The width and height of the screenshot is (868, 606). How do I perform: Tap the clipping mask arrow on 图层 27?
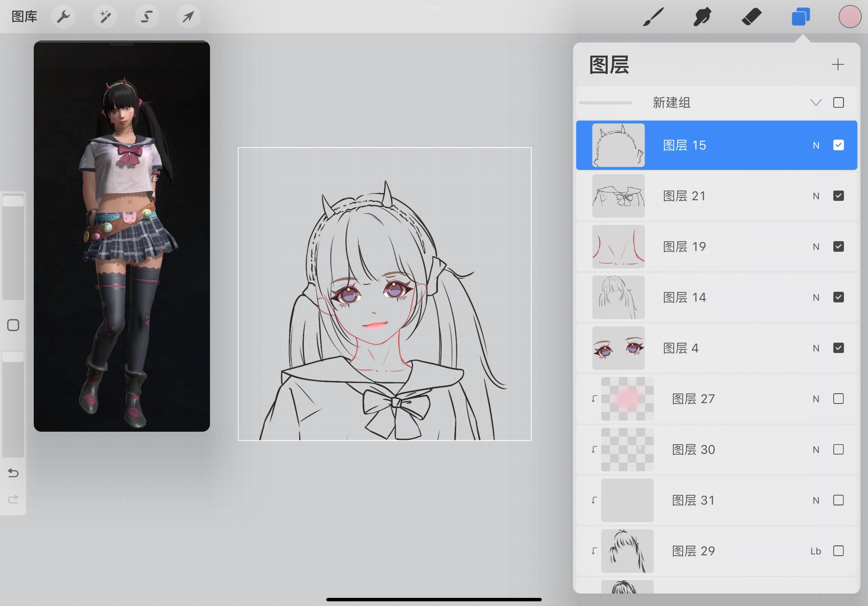594,399
